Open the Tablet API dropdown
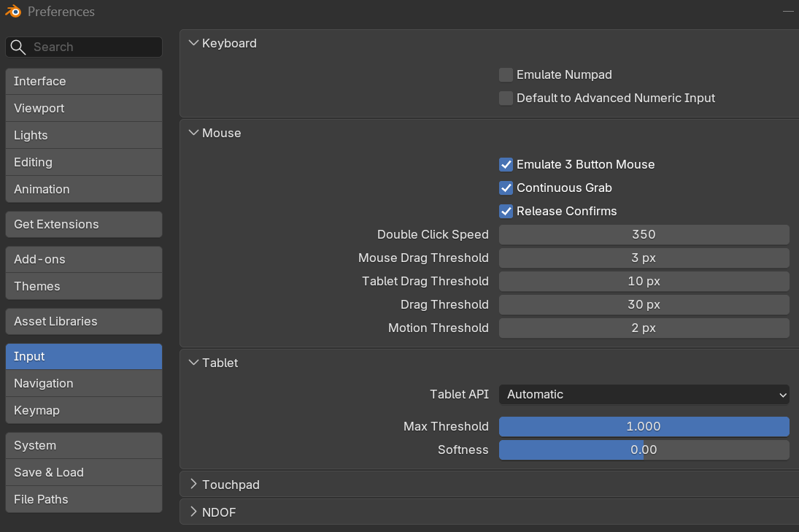Screen dimensions: 799x532 pyautogui.click(x=644, y=394)
